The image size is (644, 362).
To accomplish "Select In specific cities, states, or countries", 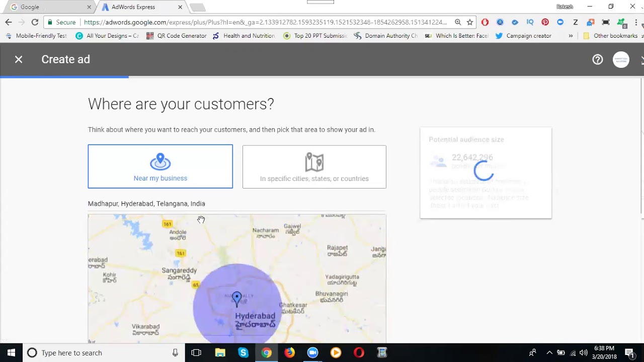I will pos(314,167).
